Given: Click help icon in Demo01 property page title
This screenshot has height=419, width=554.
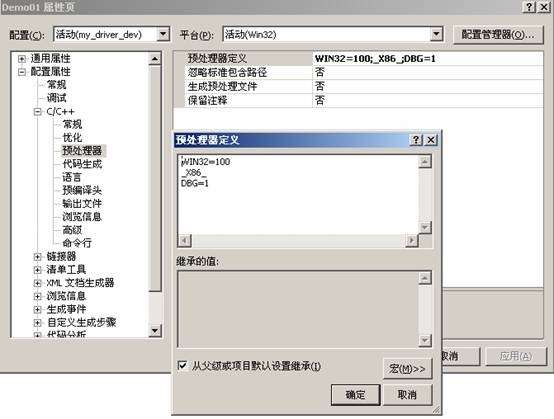Looking at the screenshot, I should (529, 7).
